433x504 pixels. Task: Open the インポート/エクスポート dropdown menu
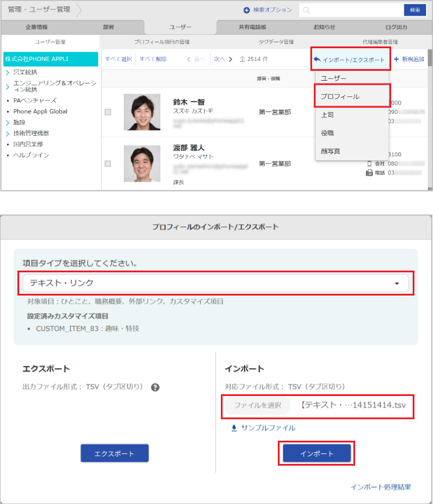[350, 59]
